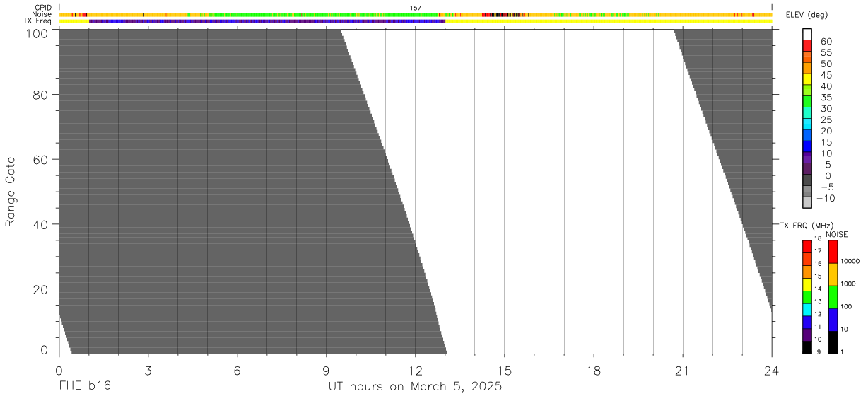Screen dimensions: 868x401
Task: Click Range Gate axis tick 40
Action: (x=40, y=224)
